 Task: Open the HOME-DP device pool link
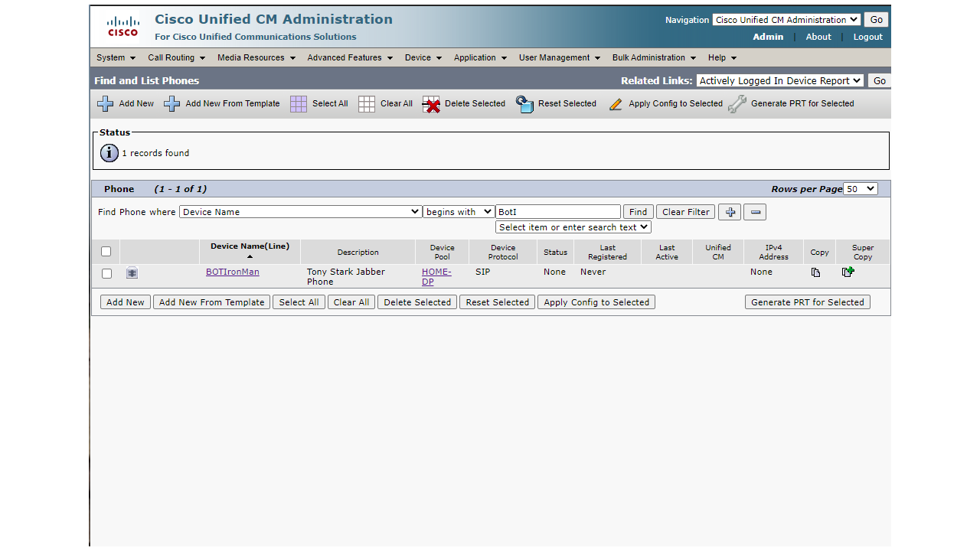436,277
